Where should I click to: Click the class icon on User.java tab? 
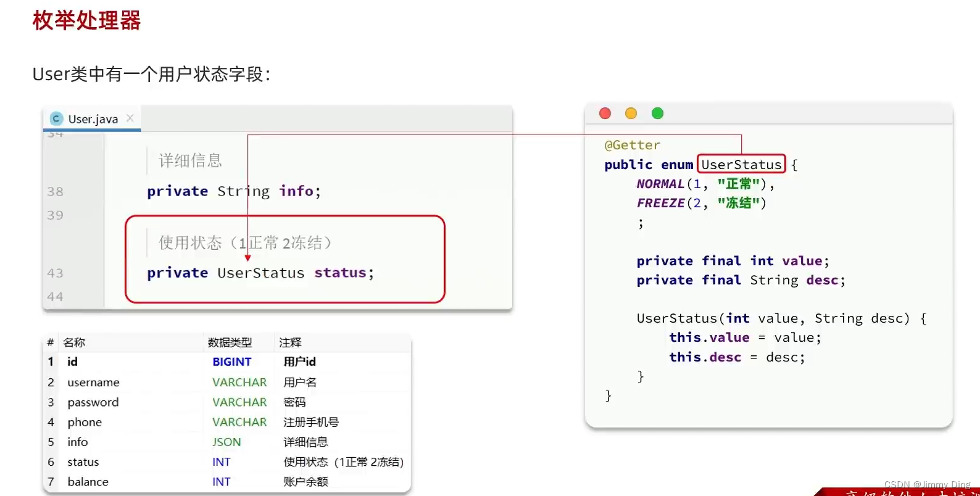pyautogui.click(x=56, y=118)
